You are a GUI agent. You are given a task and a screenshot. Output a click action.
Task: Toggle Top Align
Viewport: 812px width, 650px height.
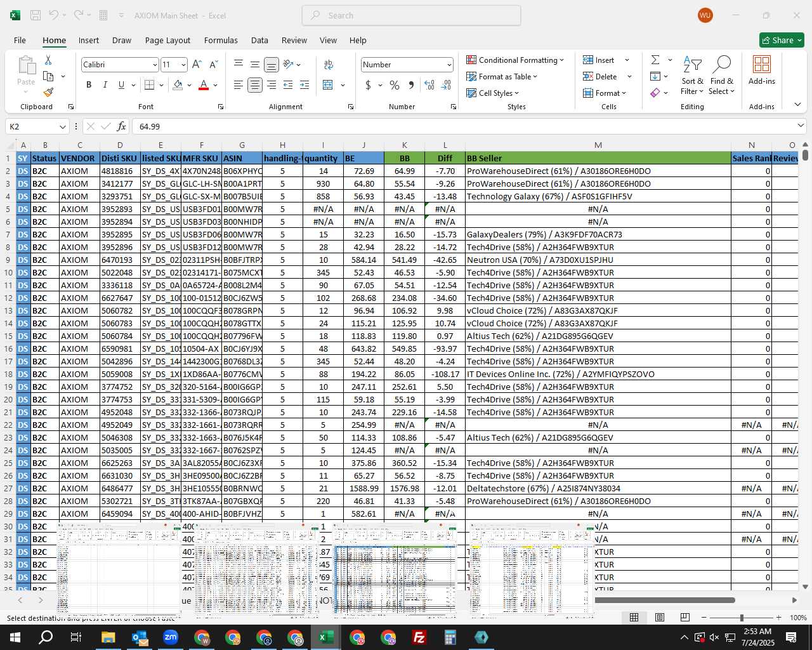[x=239, y=64]
